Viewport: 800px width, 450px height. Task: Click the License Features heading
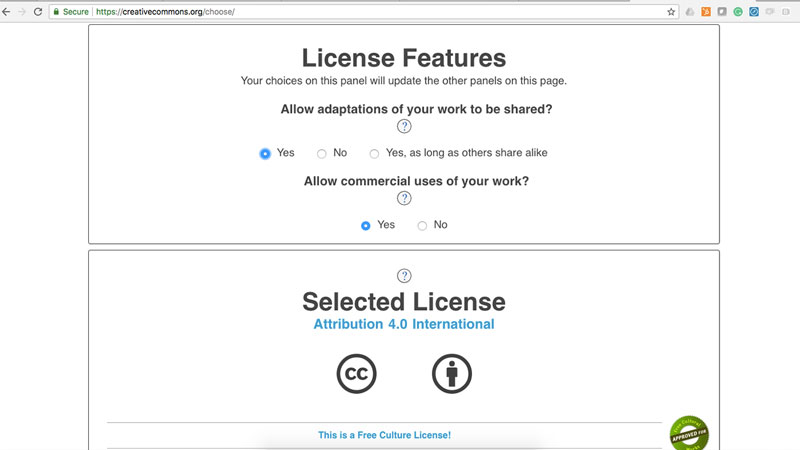click(x=404, y=58)
